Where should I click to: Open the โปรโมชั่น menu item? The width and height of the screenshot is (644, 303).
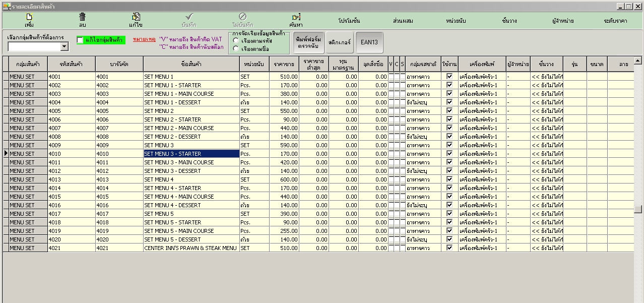click(x=349, y=21)
